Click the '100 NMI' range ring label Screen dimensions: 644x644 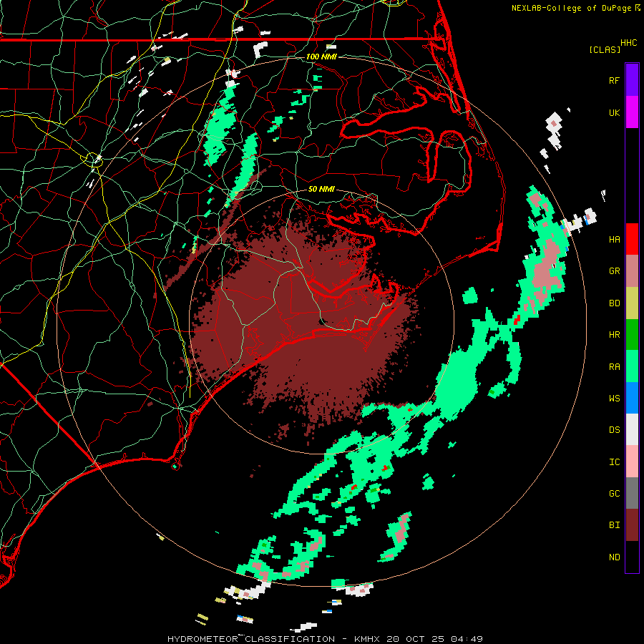pyautogui.click(x=321, y=57)
